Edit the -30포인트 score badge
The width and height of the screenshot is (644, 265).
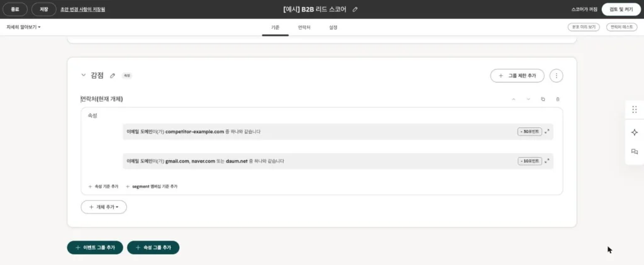point(530,131)
